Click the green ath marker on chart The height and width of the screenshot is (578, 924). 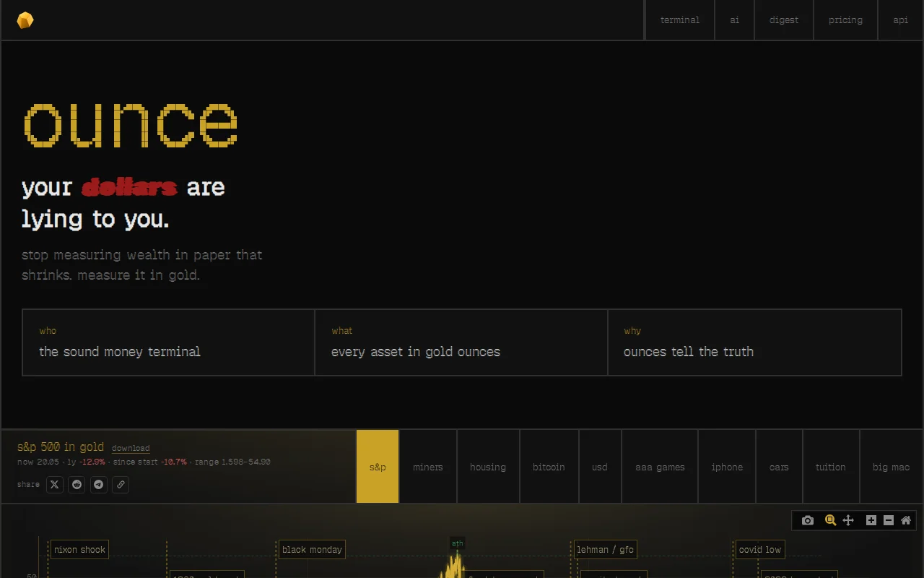457,543
